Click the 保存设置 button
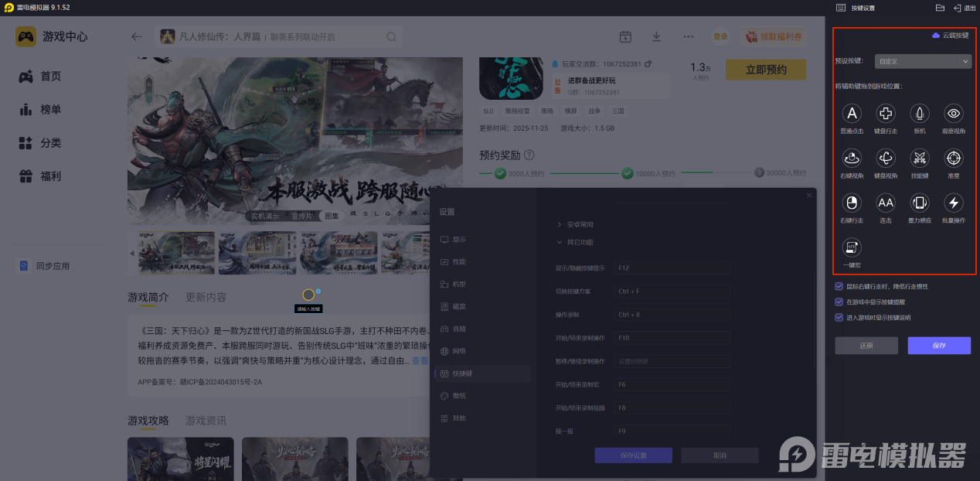The height and width of the screenshot is (481, 980). tap(633, 455)
